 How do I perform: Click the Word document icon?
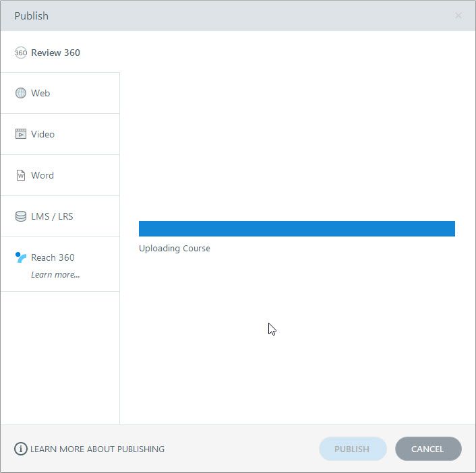coord(21,175)
